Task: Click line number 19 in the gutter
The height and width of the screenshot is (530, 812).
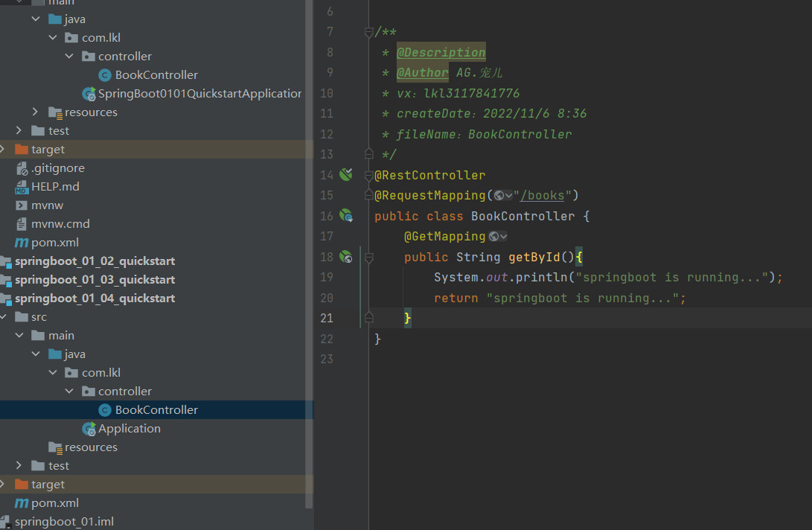Action: [x=327, y=277]
